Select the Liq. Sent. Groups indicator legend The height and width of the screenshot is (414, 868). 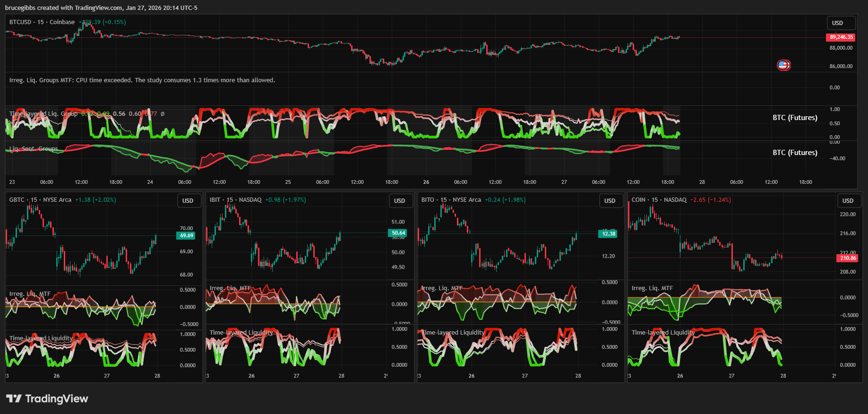click(34, 149)
